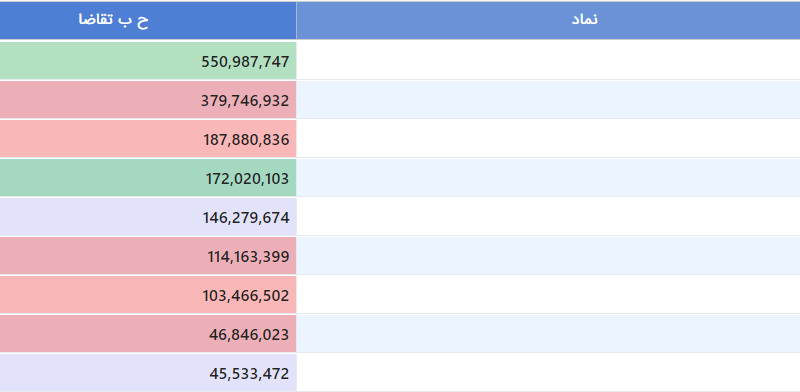
Task: Click the pink cell with 103,466,502
Action: [x=148, y=295]
